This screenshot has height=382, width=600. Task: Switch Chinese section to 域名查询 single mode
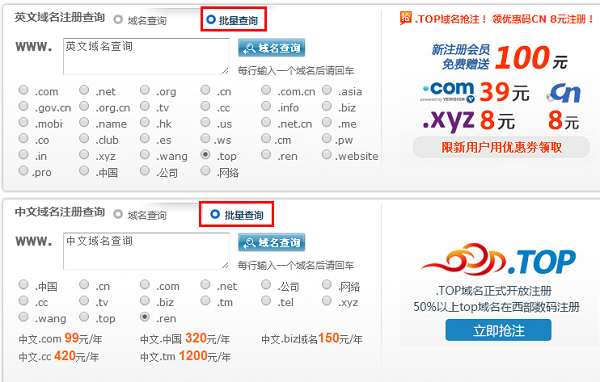click(x=118, y=214)
